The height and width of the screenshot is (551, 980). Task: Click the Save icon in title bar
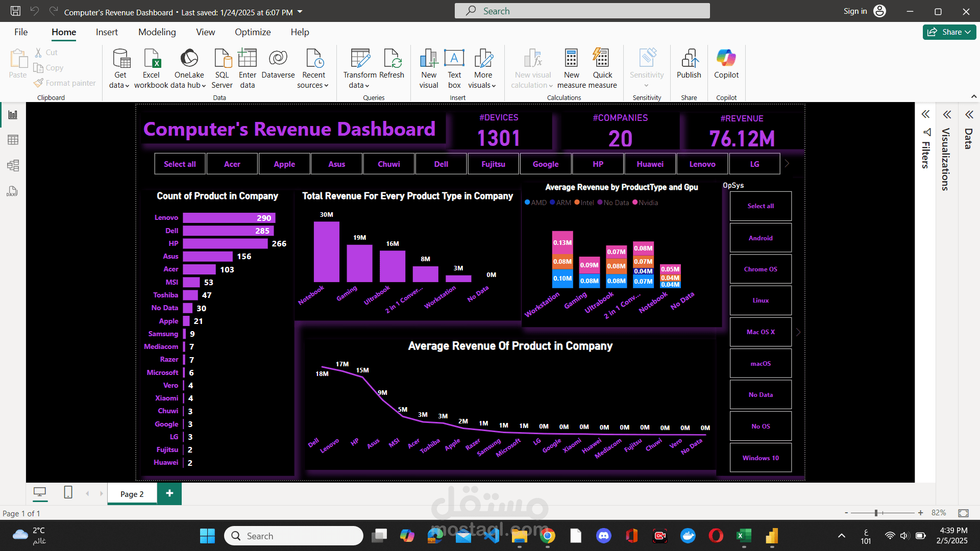pyautogui.click(x=15, y=11)
